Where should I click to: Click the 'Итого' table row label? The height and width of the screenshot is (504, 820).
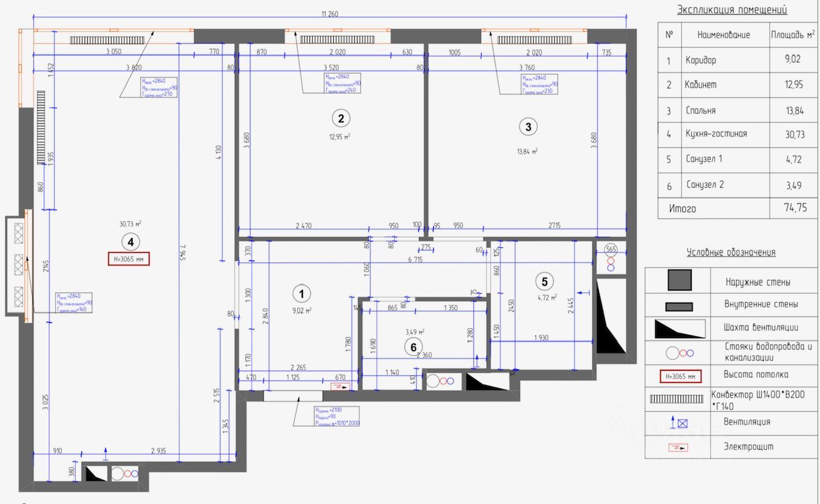682,209
